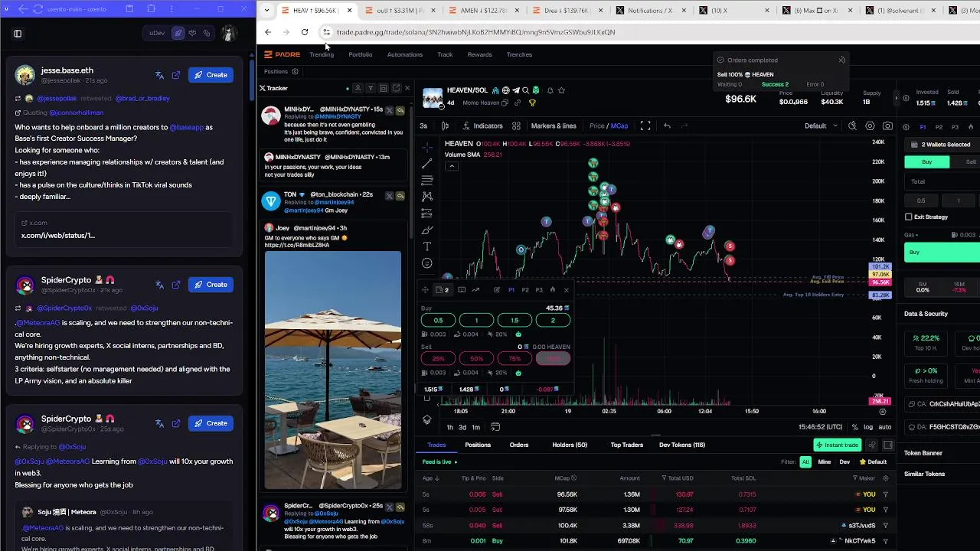
Task: Click the Total amount input field
Action: (943, 181)
